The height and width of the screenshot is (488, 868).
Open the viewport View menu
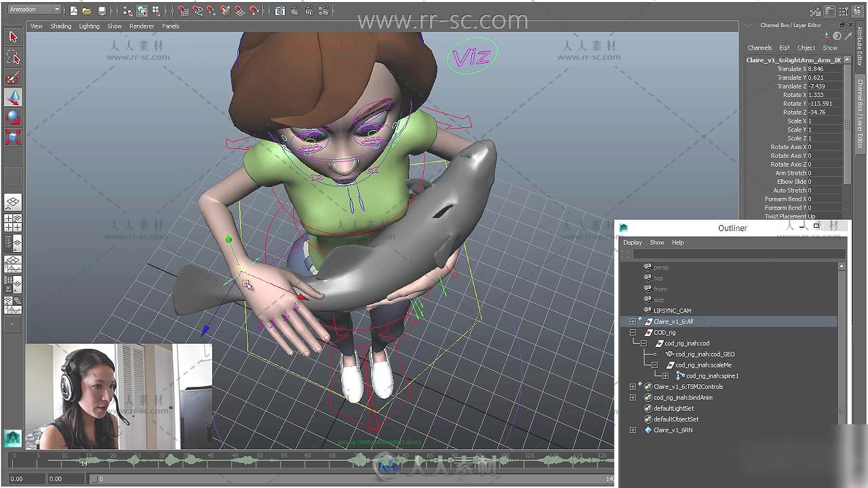37,26
